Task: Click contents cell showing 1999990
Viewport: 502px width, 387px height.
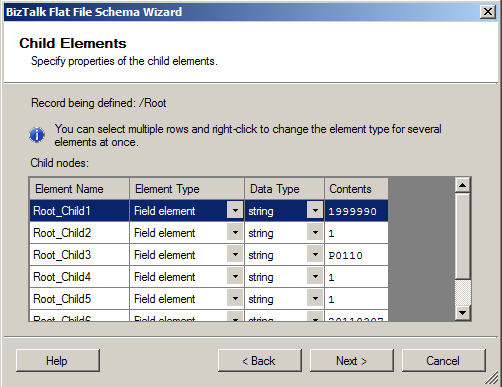Action: [356, 211]
